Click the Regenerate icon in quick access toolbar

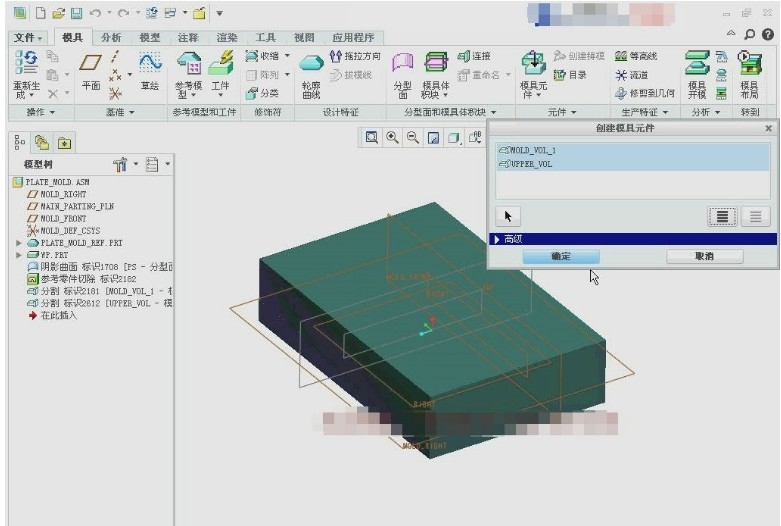point(152,13)
